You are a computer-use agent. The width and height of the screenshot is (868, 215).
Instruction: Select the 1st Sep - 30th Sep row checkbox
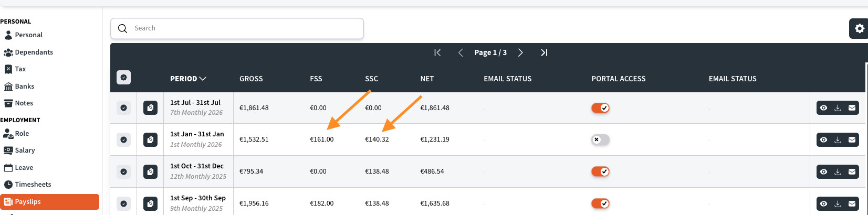click(x=123, y=203)
